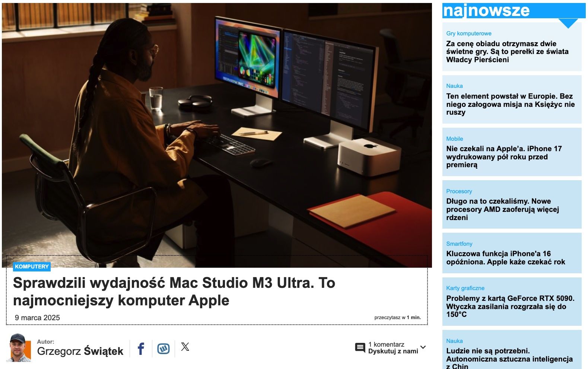
Task: Open the KOMPUTERY category tag
Action: point(32,267)
